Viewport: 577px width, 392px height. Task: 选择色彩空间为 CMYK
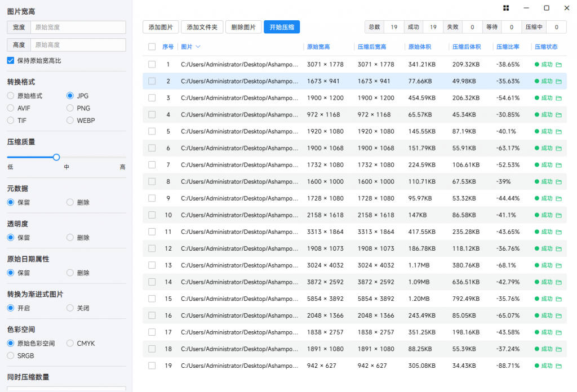[x=70, y=343]
